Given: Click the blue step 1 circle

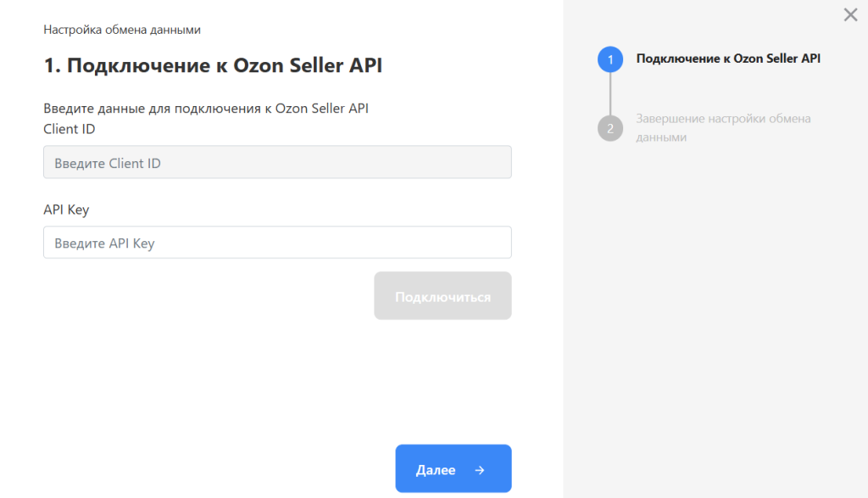Looking at the screenshot, I should point(609,59).
